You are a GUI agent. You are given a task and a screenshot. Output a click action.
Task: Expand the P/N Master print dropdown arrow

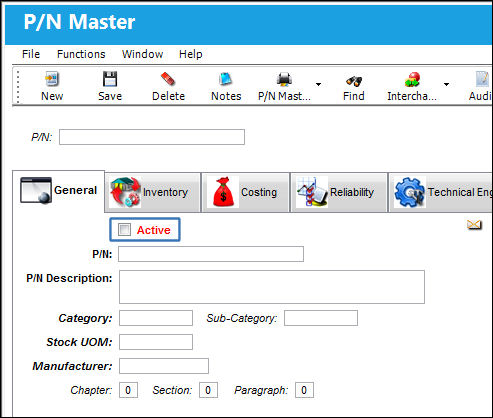click(318, 84)
